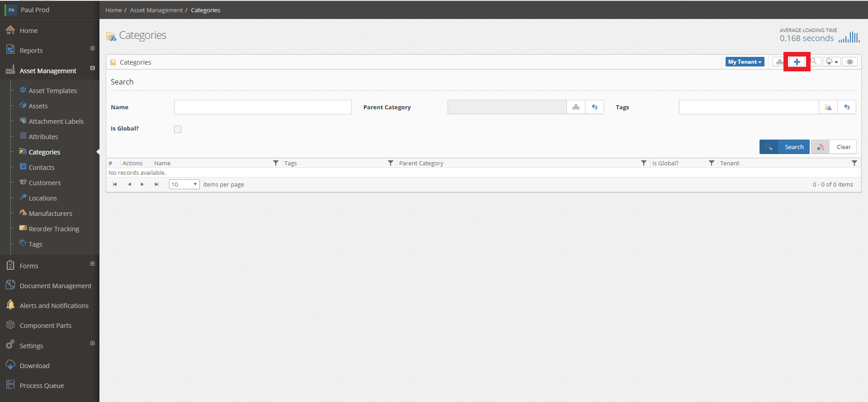Run the Search button
The image size is (868, 402).
pyautogui.click(x=784, y=147)
